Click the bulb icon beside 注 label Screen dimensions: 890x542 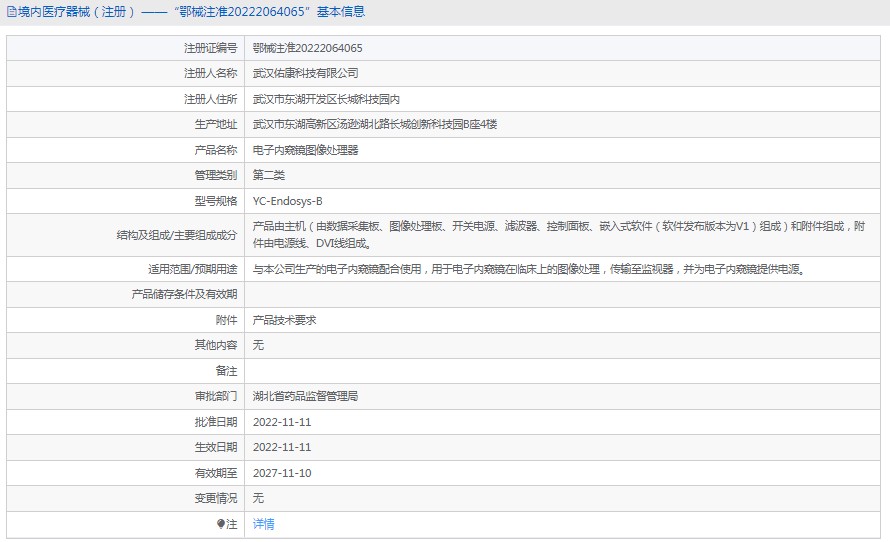(221, 524)
